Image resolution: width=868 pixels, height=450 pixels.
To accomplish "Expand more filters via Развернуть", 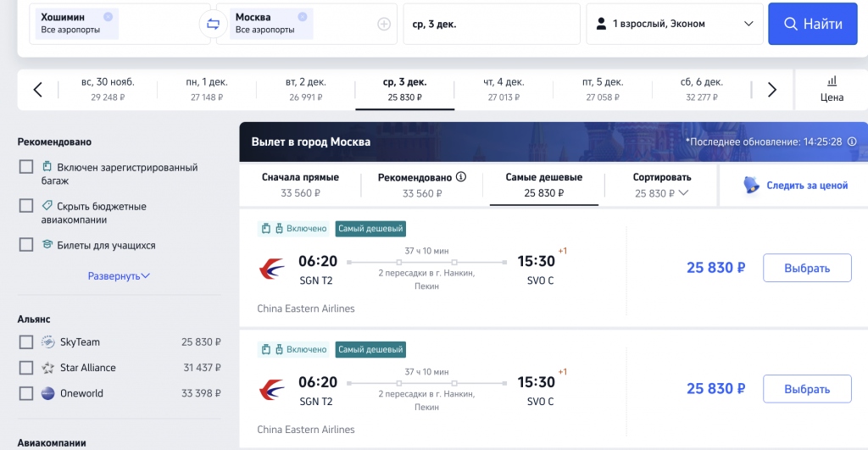I will tap(119, 275).
